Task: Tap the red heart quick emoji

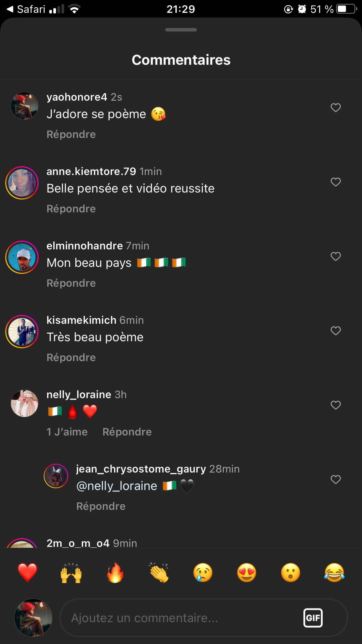Action: point(27,573)
